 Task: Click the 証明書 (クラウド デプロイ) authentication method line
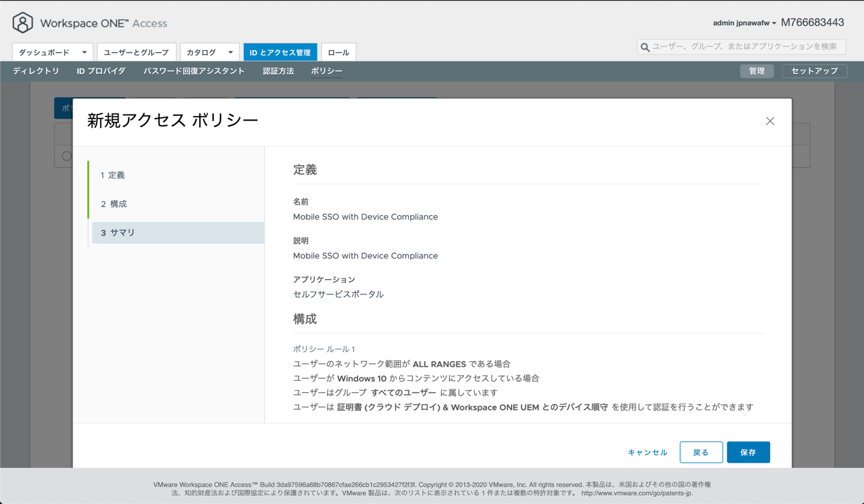point(523,407)
